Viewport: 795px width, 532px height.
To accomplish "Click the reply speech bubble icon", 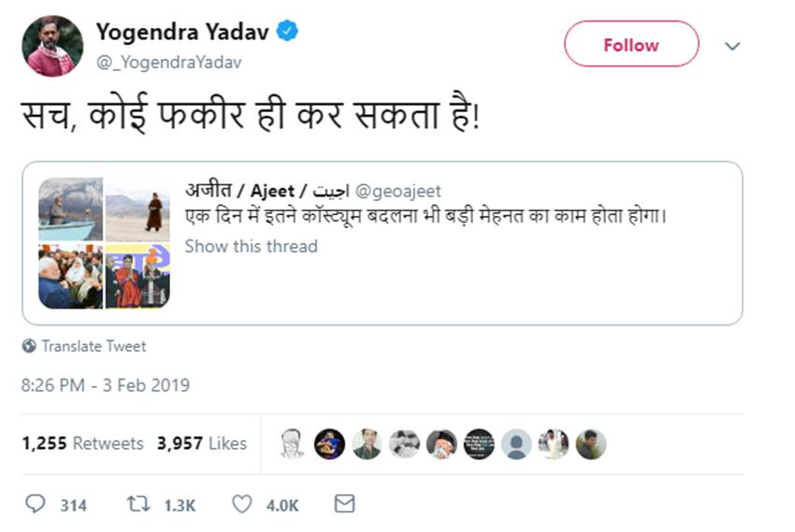I will (x=35, y=504).
